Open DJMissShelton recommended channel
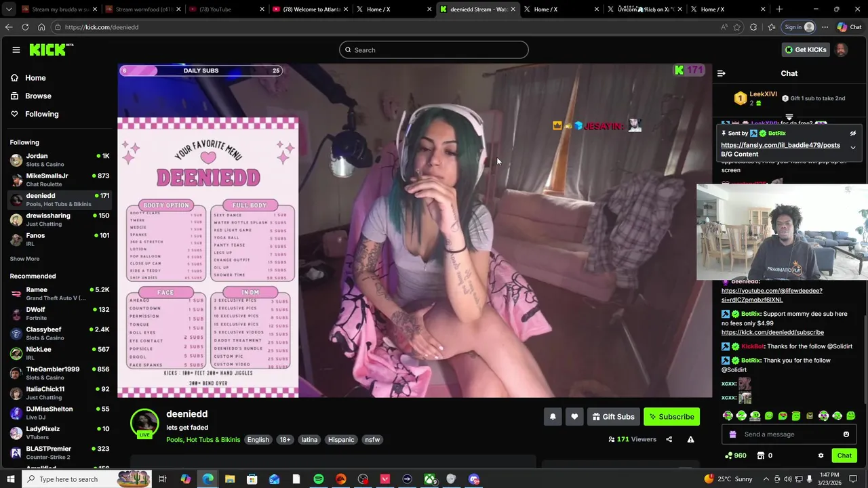 (x=59, y=413)
